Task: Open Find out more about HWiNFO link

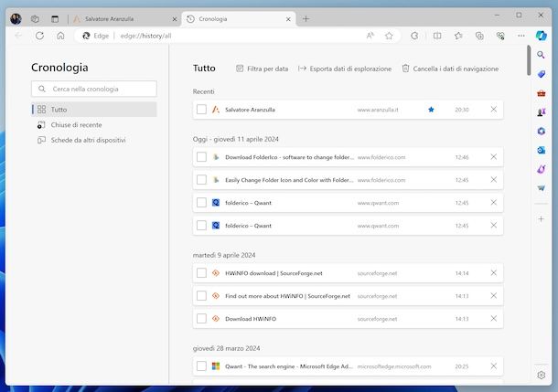Action: (x=287, y=296)
